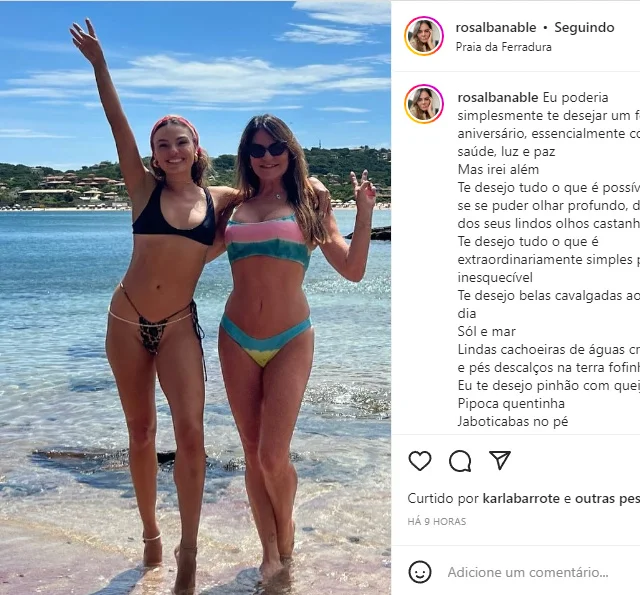The width and height of the screenshot is (640, 595).
Task: Click the caption line Jaboticabas no pé
Action: coord(513,421)
